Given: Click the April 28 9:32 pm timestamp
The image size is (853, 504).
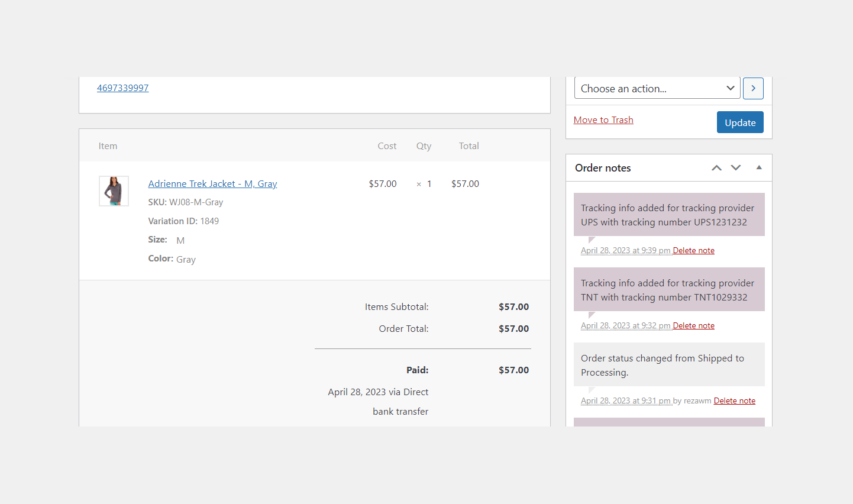Looking at the screenshot, I should click(626, 326).
